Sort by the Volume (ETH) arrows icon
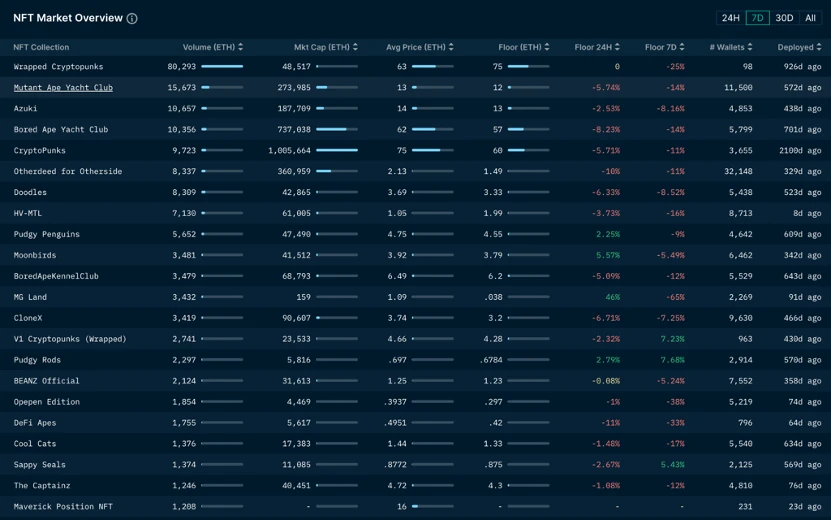The height and width of the screenshot is (520, 832). pos(240,47)
